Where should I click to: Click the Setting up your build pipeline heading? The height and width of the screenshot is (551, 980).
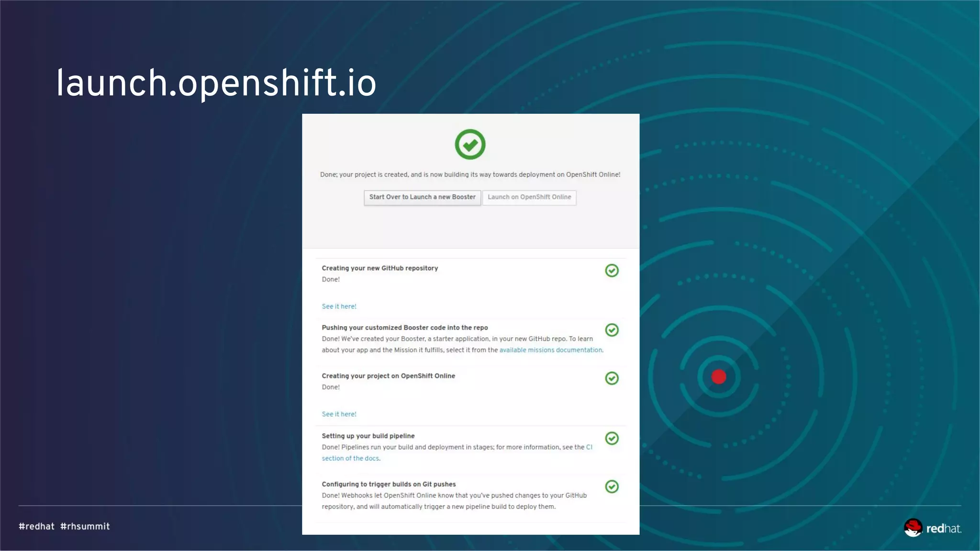(368, 436)
